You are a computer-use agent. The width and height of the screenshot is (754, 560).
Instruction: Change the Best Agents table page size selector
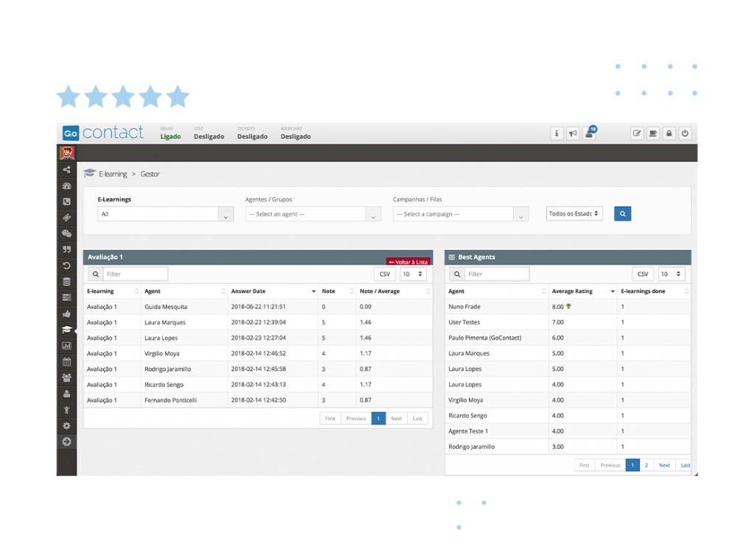click(x=672, y=274)
